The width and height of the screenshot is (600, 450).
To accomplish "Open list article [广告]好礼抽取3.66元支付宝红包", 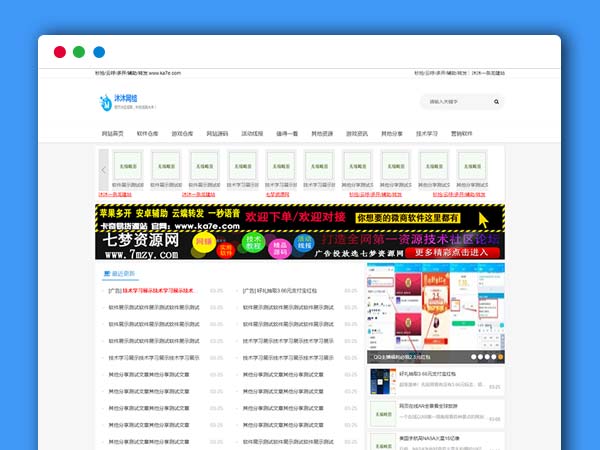I will 280,291.
